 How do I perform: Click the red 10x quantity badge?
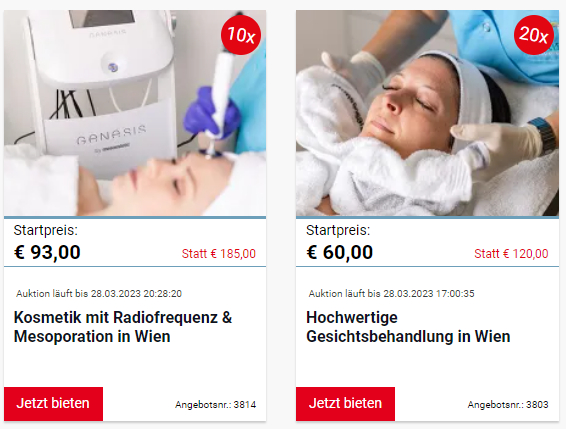pos(241,35)
